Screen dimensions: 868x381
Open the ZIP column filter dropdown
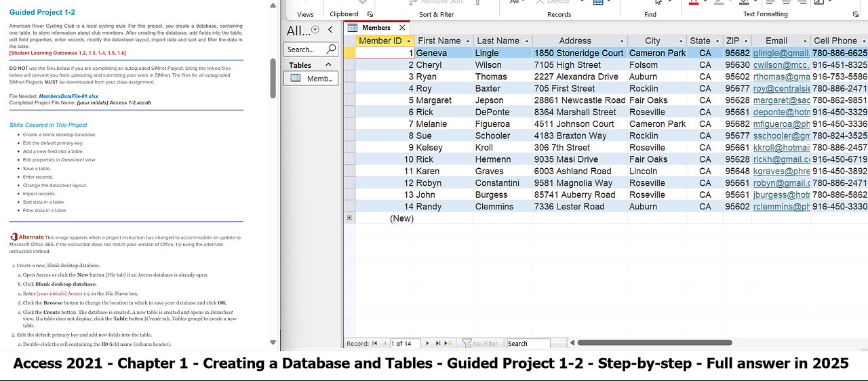click(x=745, y=41)
